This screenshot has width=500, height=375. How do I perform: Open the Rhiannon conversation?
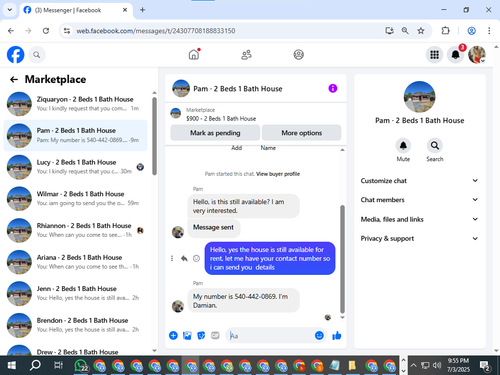click(76, 230)
